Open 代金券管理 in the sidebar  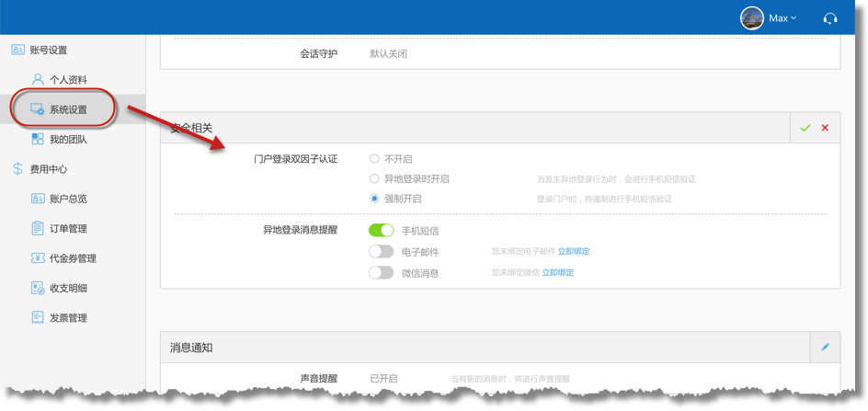[72, 258]
